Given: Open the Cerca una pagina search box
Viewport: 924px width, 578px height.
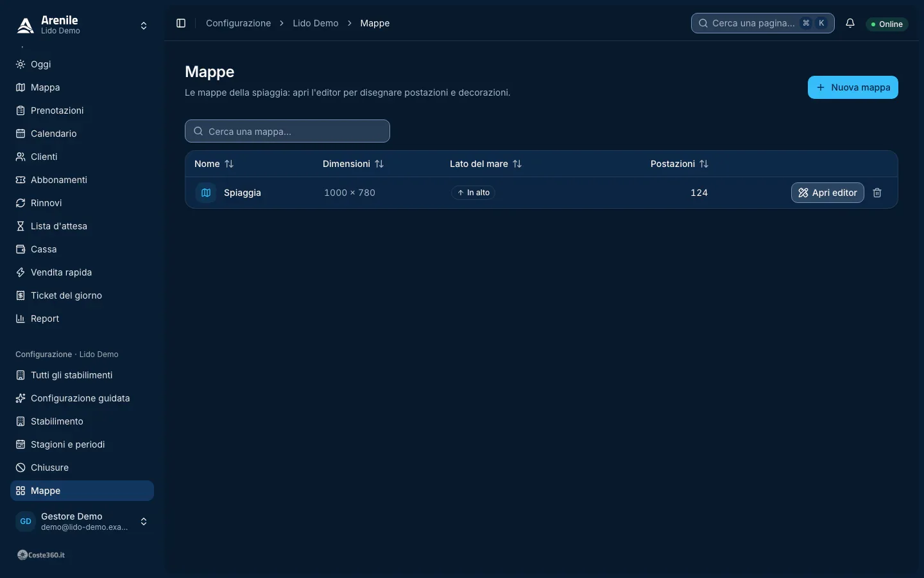Looking at the screenshot, I should [x=763, y=23].
